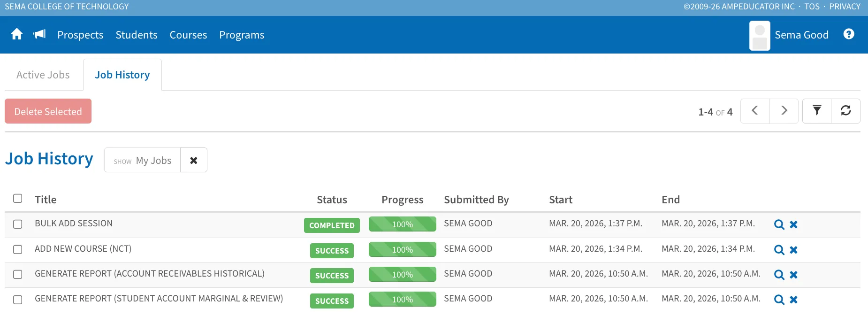
Task: Open the Privacy link
Action: click(845, 7)
